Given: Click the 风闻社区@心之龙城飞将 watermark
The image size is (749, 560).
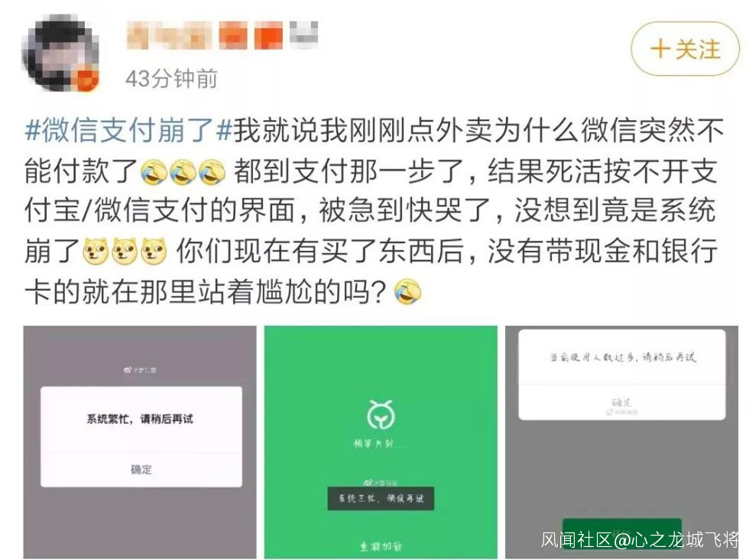Looking at the screenshot, I should [x=640, y=540].
